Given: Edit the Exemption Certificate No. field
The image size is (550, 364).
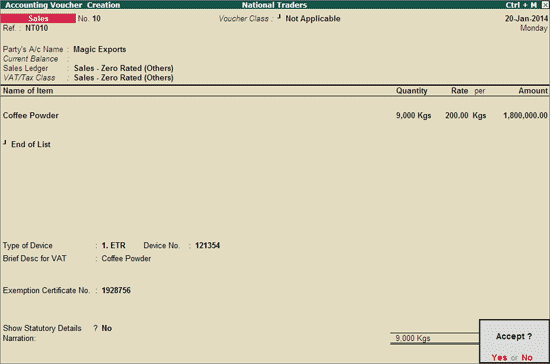Looking at the screenshot, I should click(116, 290).
